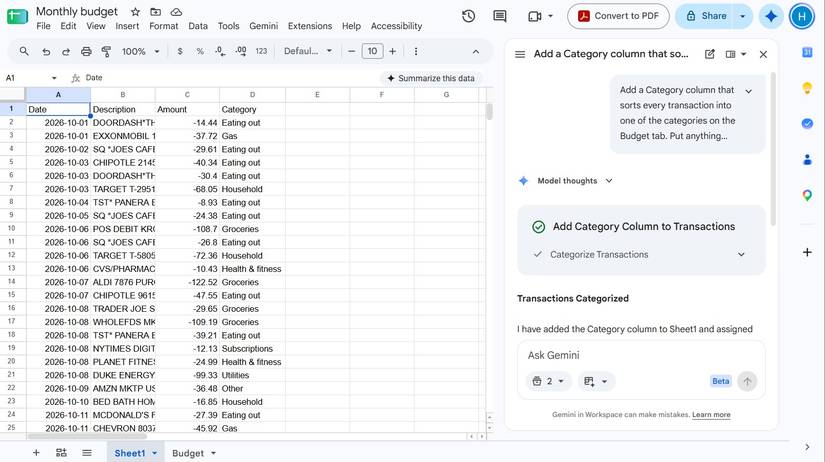The image size is (825, 462).
Task: Open the font family dropdown
Action: [x=308, y=52]
